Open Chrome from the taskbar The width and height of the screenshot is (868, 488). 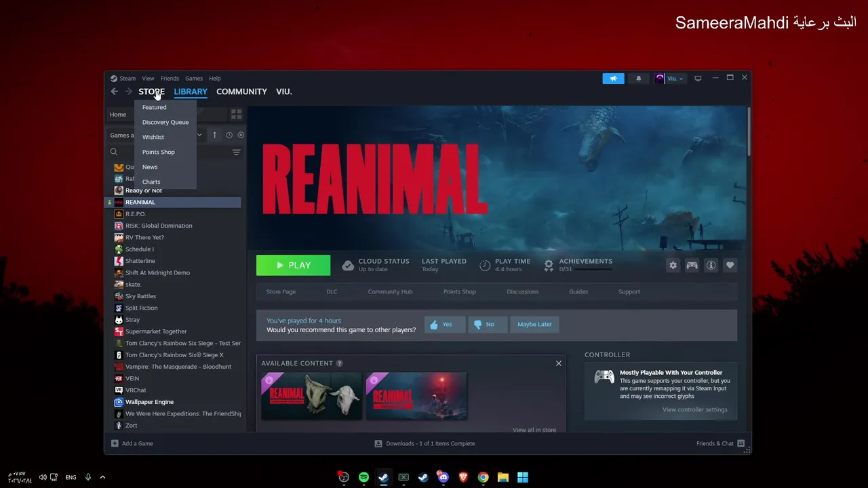(483, 477)
